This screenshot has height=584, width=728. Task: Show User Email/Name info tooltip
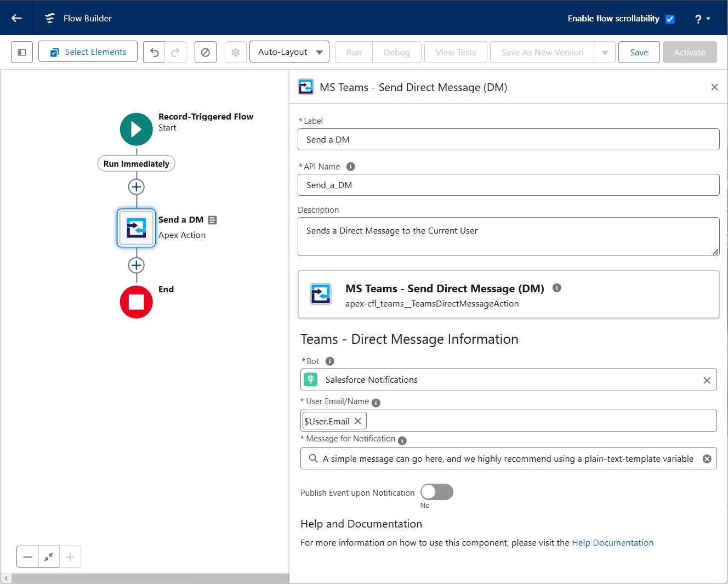(x=376, y=402)
